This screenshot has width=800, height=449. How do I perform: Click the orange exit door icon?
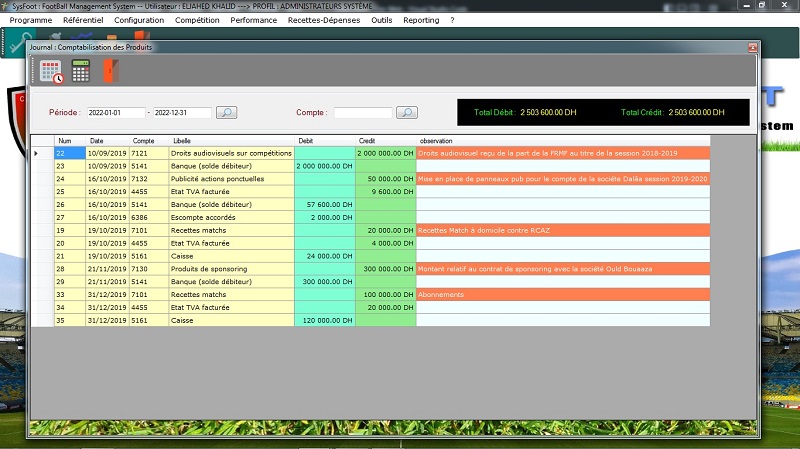click(109, 70)
